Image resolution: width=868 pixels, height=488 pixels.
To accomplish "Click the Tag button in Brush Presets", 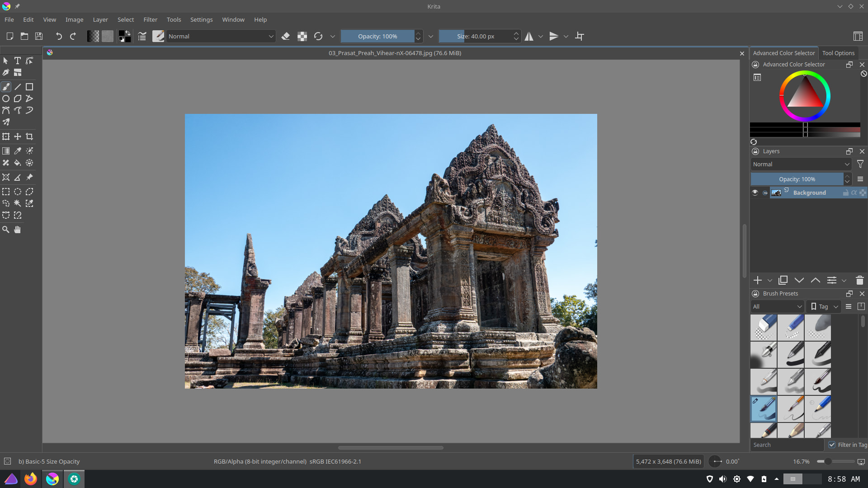I will (823, 306).
